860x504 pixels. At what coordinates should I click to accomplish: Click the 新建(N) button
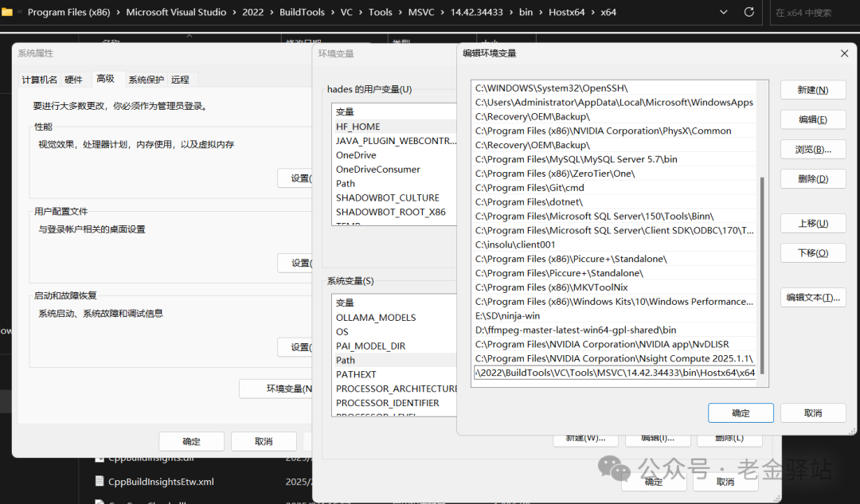coord(813,90)
